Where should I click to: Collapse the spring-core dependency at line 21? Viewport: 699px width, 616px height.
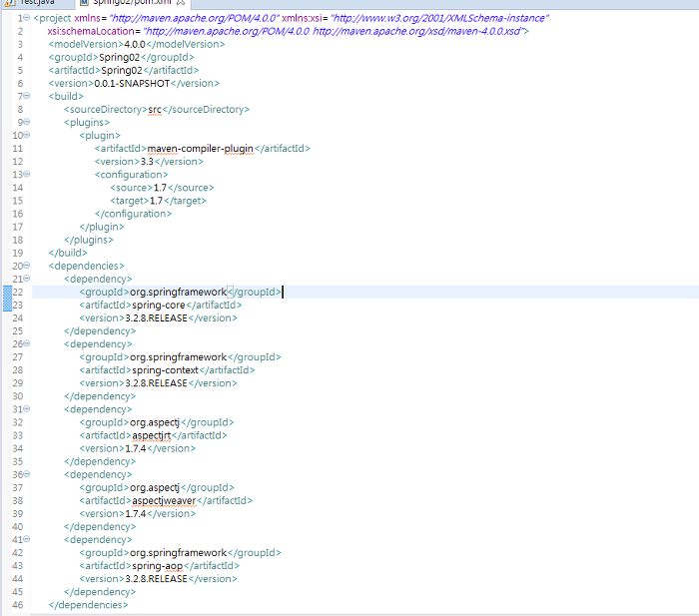pyautogui.click(x=26, y=278)
